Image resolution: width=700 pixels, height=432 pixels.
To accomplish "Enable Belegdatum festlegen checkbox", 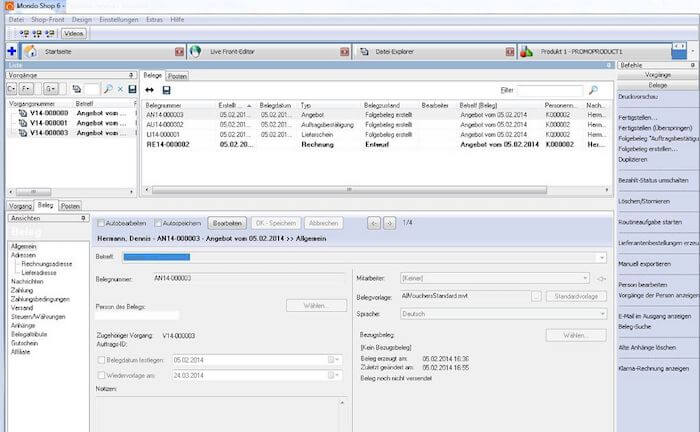I will pyautogui.click(x=101, y=360).
